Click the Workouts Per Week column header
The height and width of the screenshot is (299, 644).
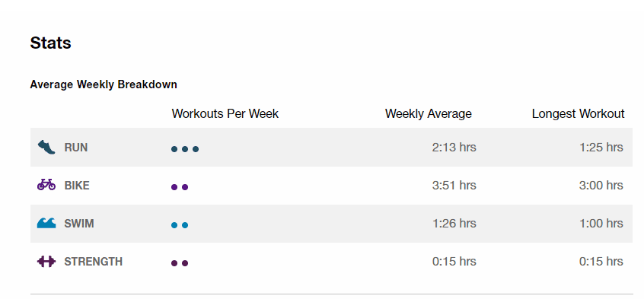click(225, 114)
